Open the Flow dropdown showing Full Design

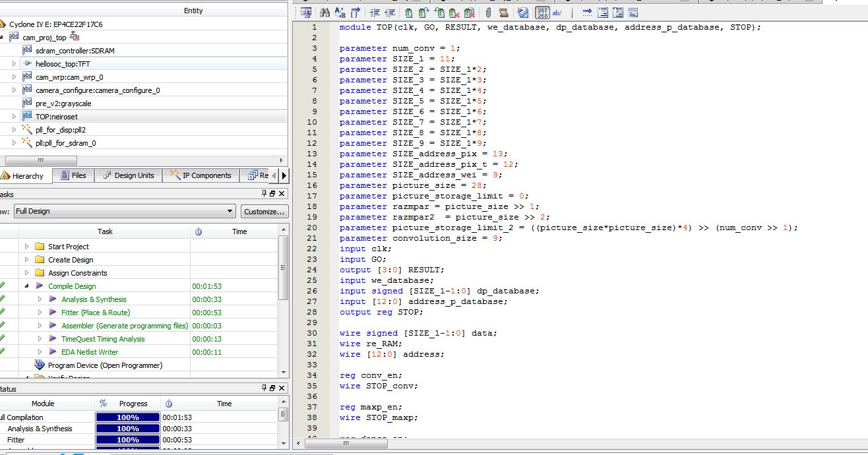tap(125, 211)
